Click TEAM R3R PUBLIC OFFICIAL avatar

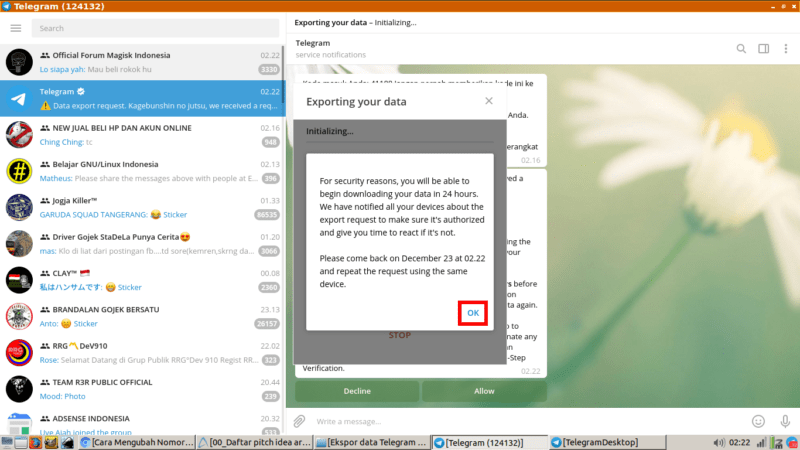tap(19, 389)
